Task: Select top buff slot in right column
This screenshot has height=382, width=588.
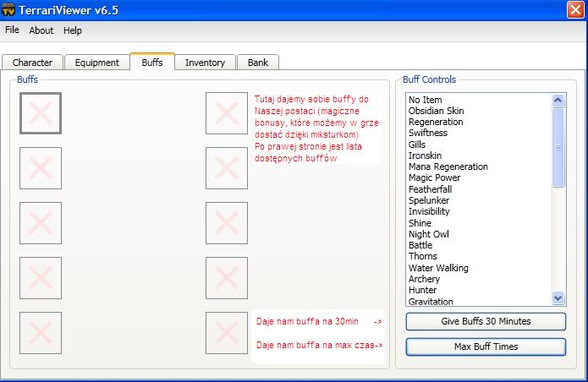Action: (x=227, y=113)
